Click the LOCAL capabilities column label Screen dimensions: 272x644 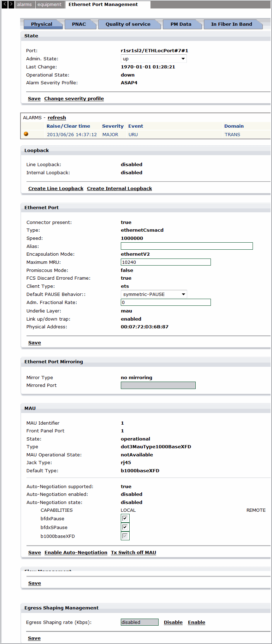(x=128, y=510)
